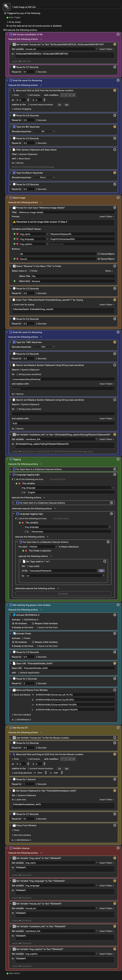Click the Menu Item field containing Rename
122x980 pixels.
pos(73,281)
